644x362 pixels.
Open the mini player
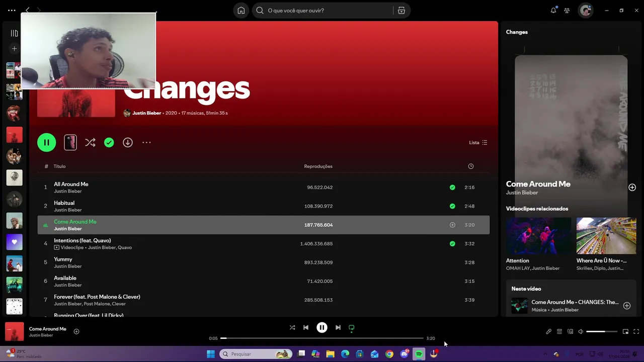625,332
